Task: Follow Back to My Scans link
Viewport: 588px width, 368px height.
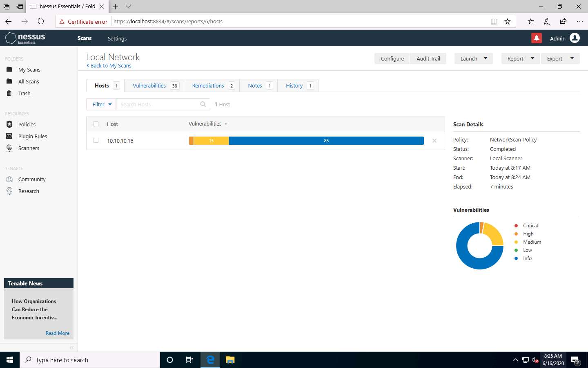Action: tap(109, 65)
